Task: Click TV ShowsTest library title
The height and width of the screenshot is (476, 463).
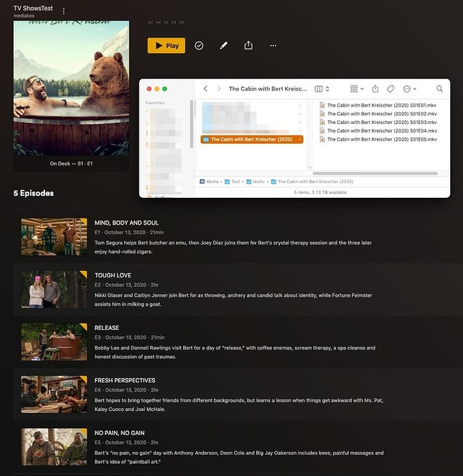Action: 33,8
